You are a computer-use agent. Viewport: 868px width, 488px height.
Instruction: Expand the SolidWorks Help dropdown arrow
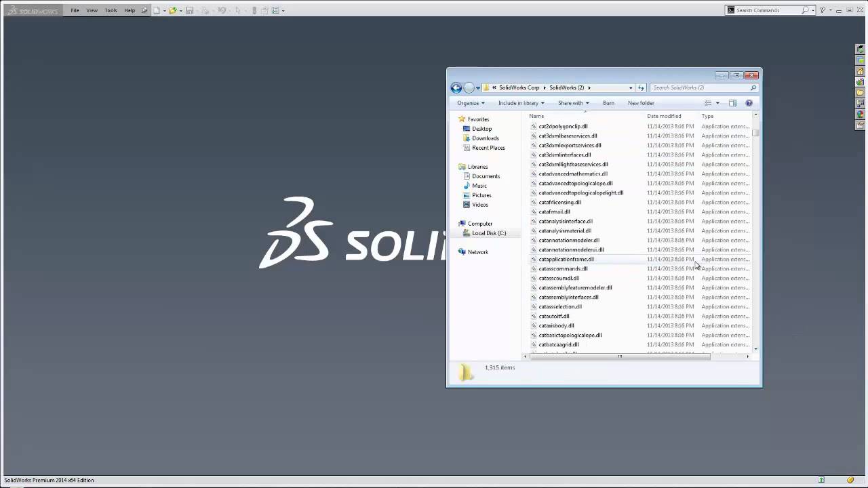point(831,11)
